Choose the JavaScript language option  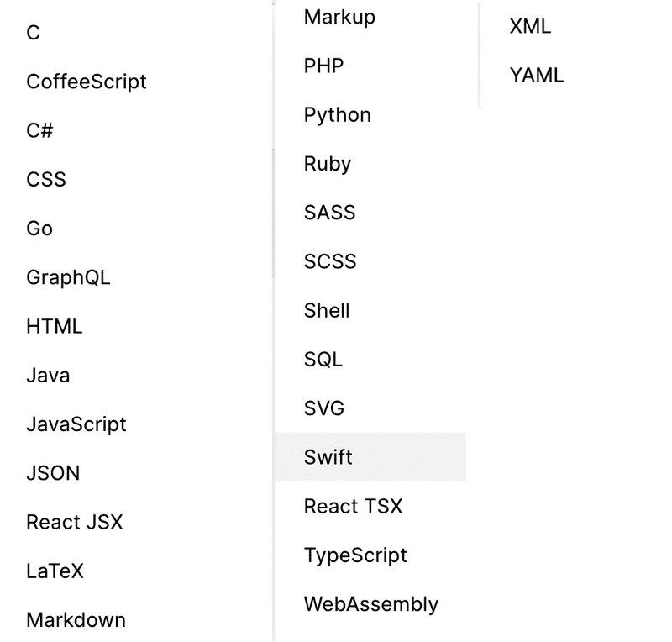tap(76, 424)
